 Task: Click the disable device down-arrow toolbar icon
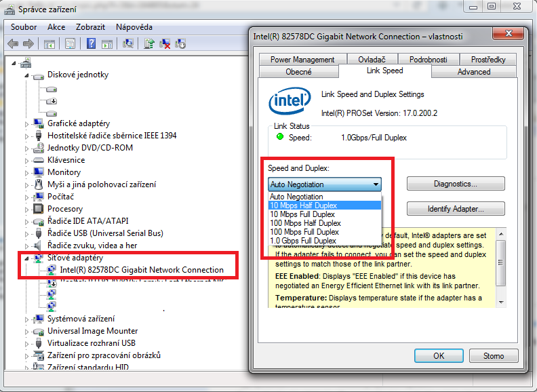180,43
